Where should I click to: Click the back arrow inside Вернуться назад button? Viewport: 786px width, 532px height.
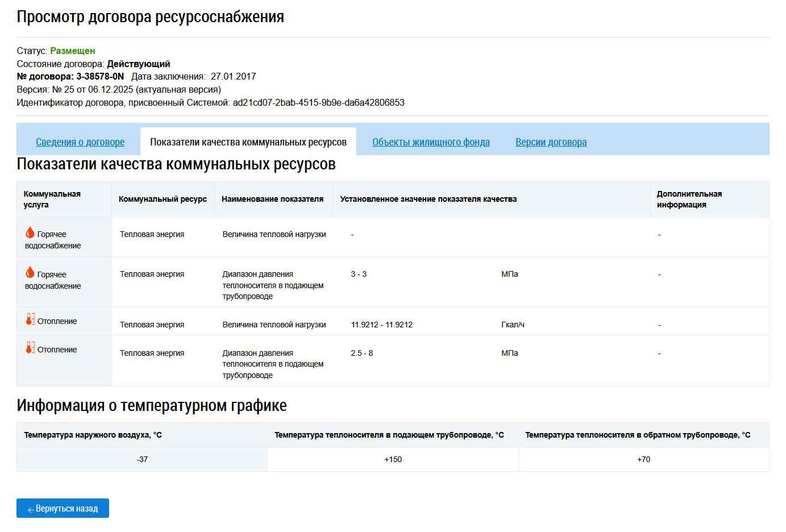30,509
